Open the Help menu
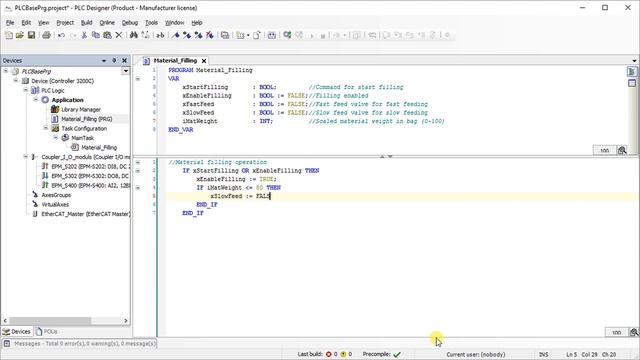Image resolution: width=640 pixels, height=360 pixels. [197, 22]
